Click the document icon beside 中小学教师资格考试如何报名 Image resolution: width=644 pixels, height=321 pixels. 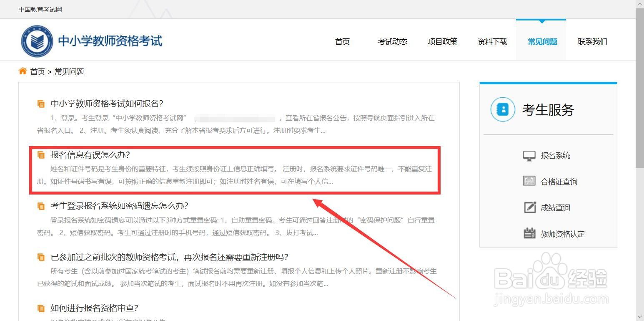(x=41, y=104)
